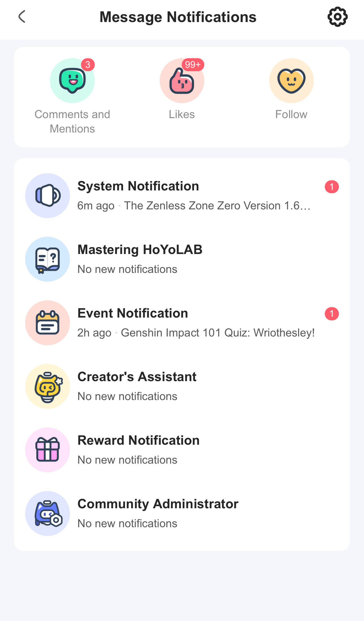
Task: Tap the Mastering HoYoLAB book icon
Action: tap(47, 259)
